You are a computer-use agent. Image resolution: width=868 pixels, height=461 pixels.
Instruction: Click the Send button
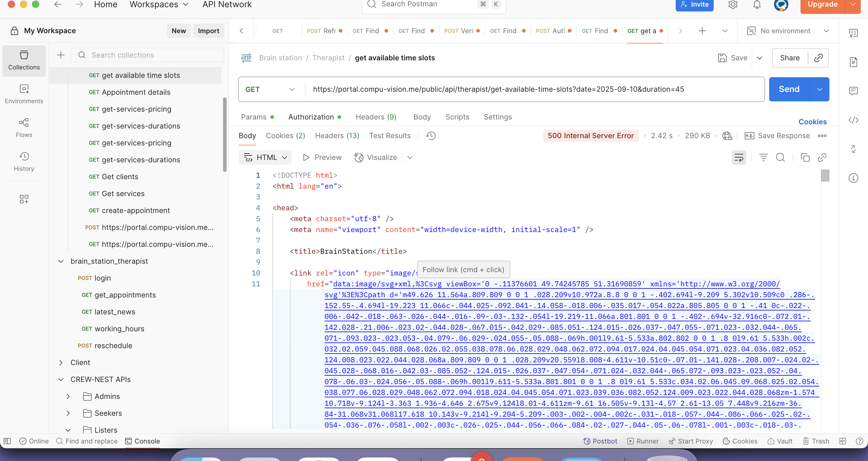pos(789,89)
